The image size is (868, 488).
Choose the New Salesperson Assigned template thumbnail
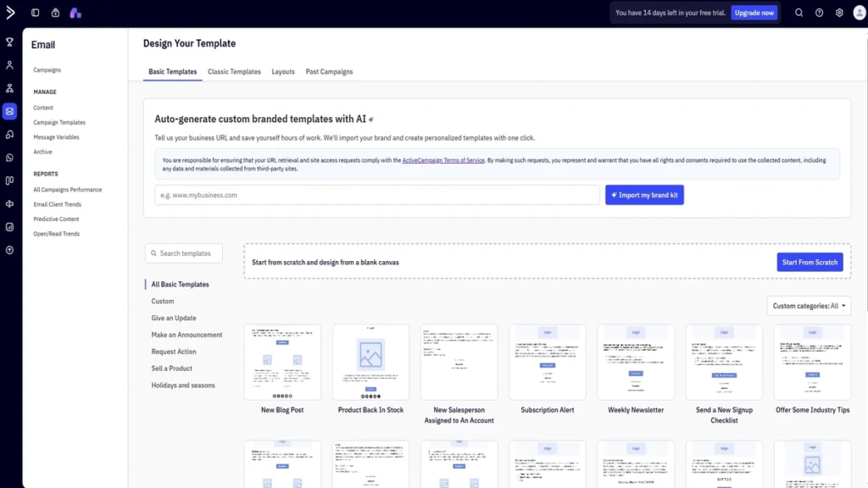click(459, 362)
